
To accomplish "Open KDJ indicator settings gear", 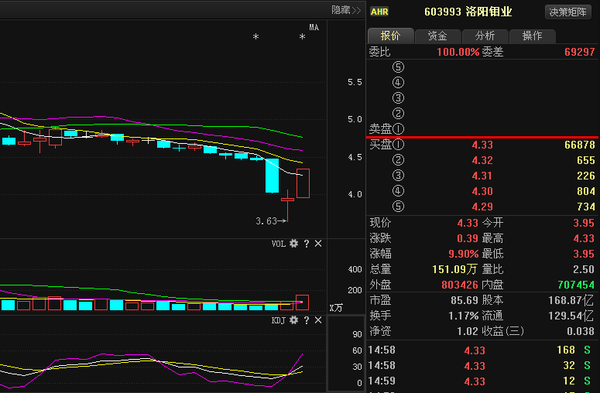I will coord(293,320).
